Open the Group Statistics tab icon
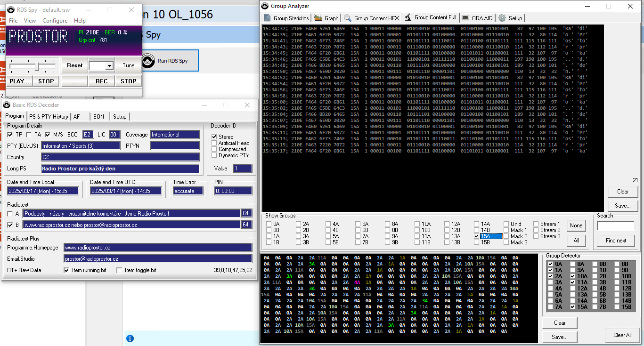 click(x=267, y=18)
